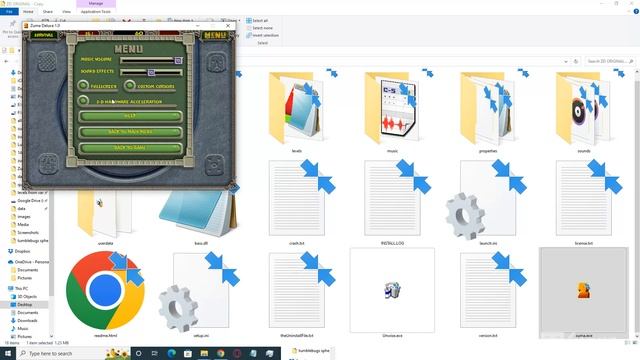
Task: Click Back to Main Menu button
Action: tap(130, 132)
